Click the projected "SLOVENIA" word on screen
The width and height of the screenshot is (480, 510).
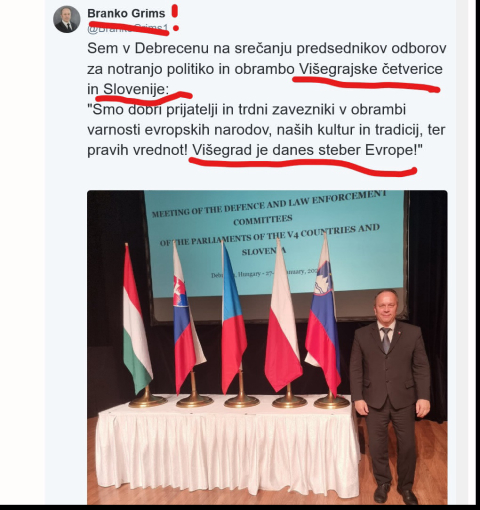click(264, 251)
